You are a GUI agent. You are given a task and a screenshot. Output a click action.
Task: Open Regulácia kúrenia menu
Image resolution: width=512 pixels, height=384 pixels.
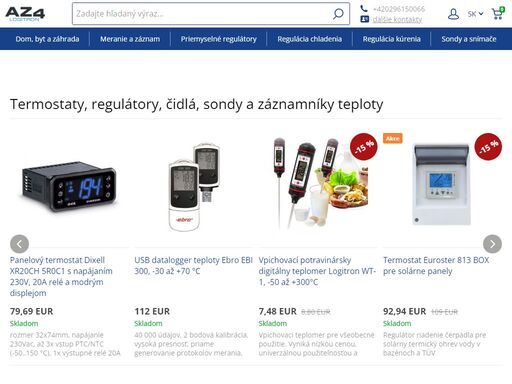(x=392, y=39)
